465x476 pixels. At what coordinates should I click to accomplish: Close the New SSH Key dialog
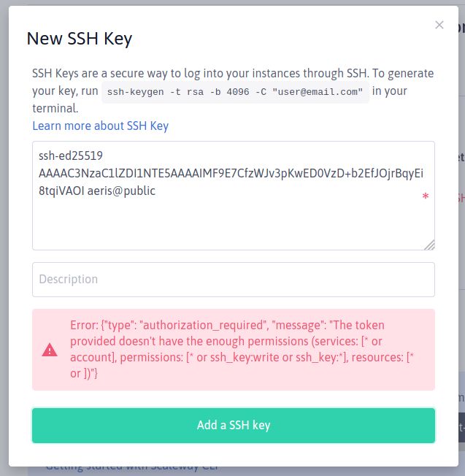click(x=439, y=25)
